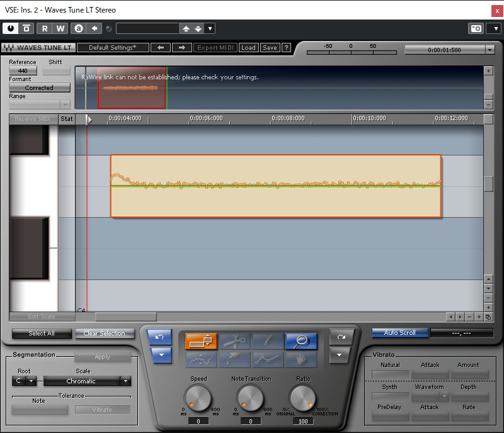The width and height of the screenshot is (504, 433).
Task: Open the time format dropdown arrow
Action: pos(490,50)
